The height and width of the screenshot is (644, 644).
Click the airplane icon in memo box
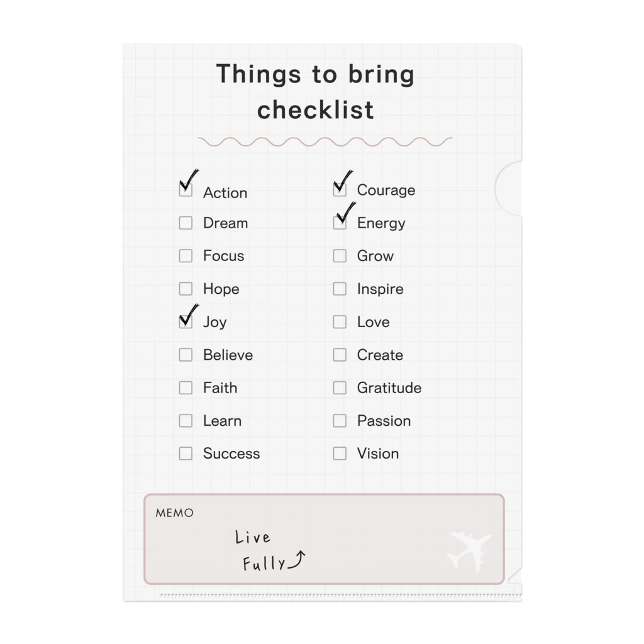[x=469, y=551]
